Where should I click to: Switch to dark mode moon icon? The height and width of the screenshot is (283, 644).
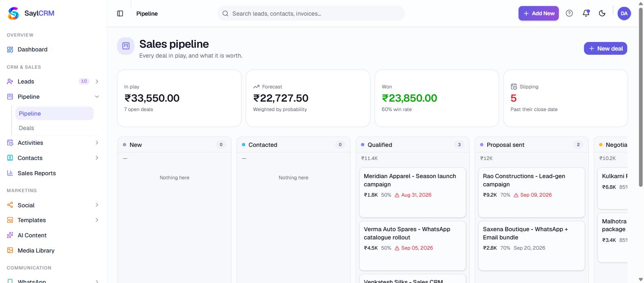tap(602, 13)
